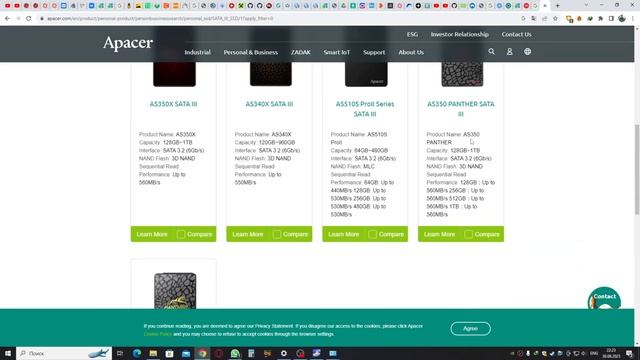Click the Google icon in address bar

pos(523,18)
